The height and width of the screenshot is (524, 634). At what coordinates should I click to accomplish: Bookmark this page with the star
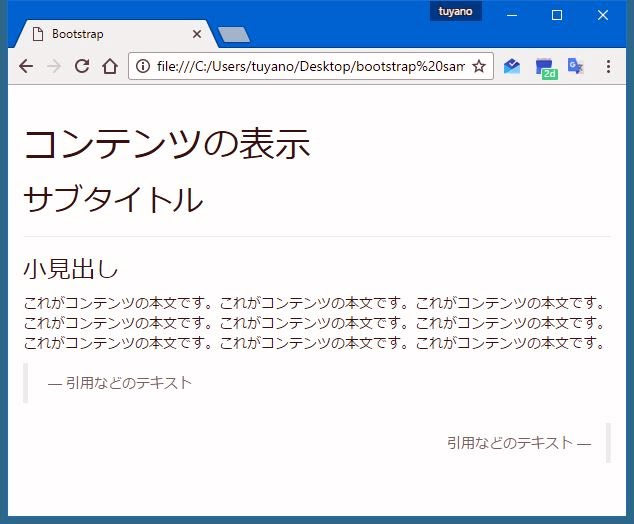[479, 66]
